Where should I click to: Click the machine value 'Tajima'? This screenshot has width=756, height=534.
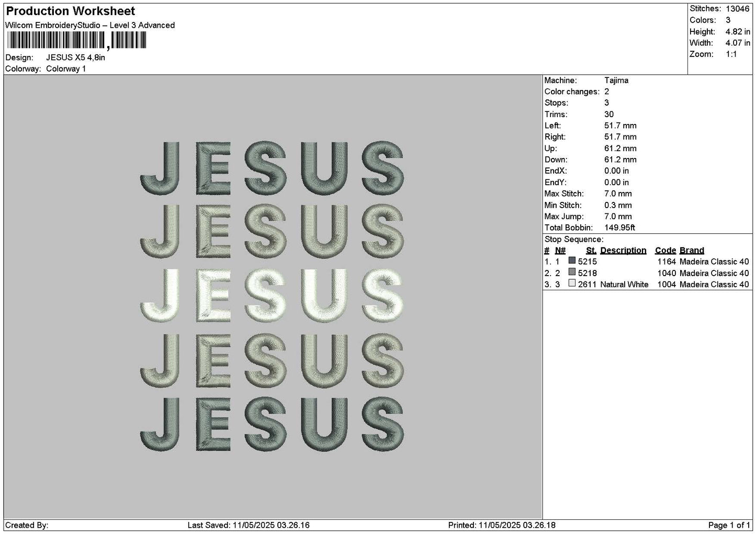coord(616,81)
